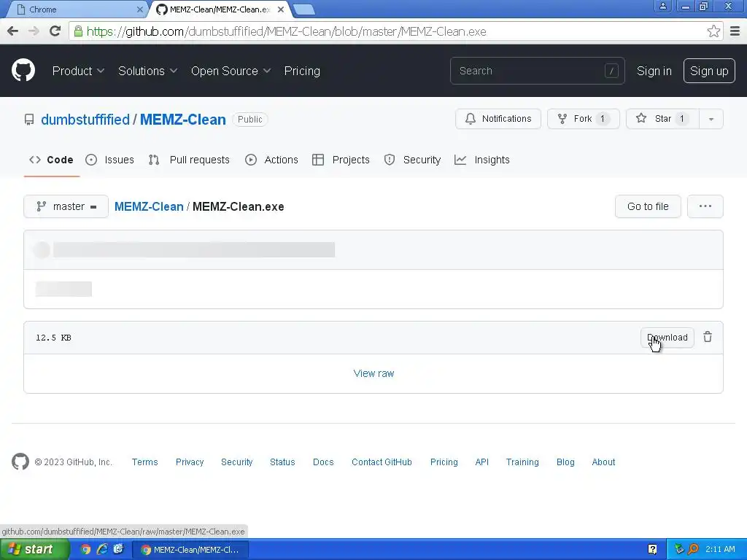Expand the Solutions menu
747x560 pixels.
(147, 71)
